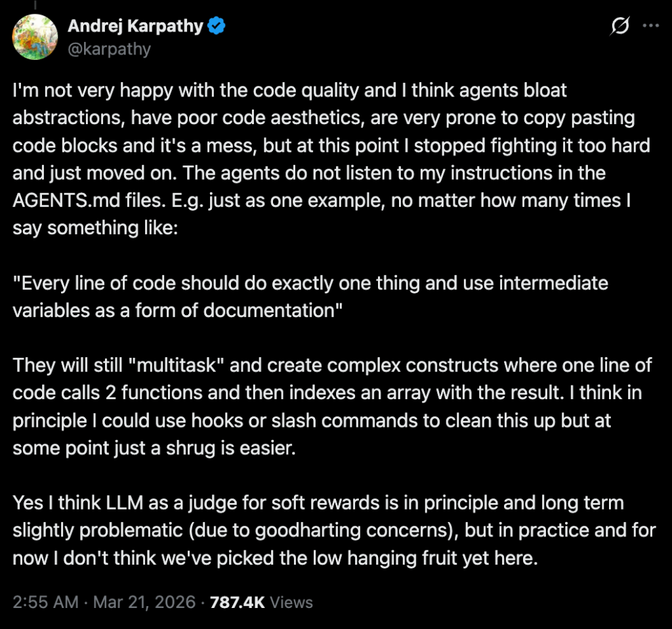672x629 pixels.
Task: Click the 2:55 AM timestamp
Action: [x=45, y=601]
